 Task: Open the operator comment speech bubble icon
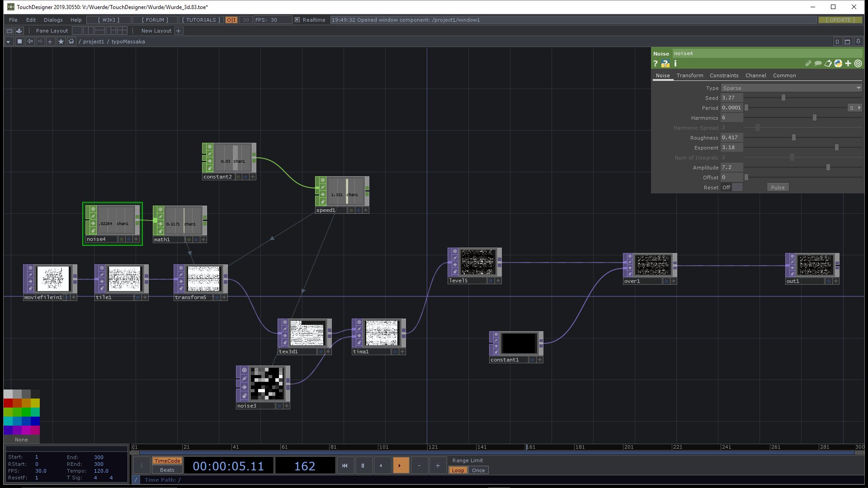pyautogui.click(x=818, y=64)
